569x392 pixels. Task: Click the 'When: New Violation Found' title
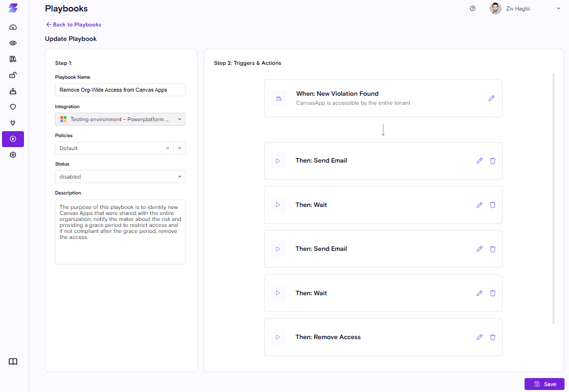pyautogui.click(x=337, y=94)
